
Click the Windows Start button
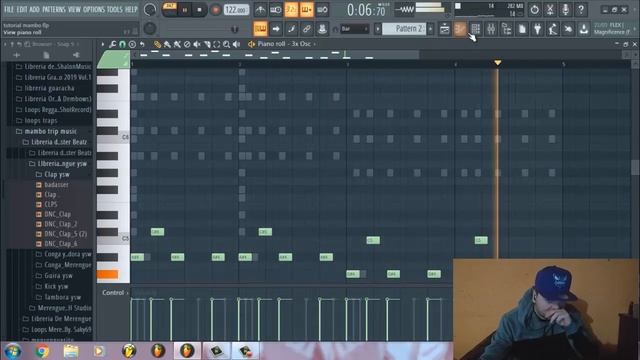click(x=13, y=351)
